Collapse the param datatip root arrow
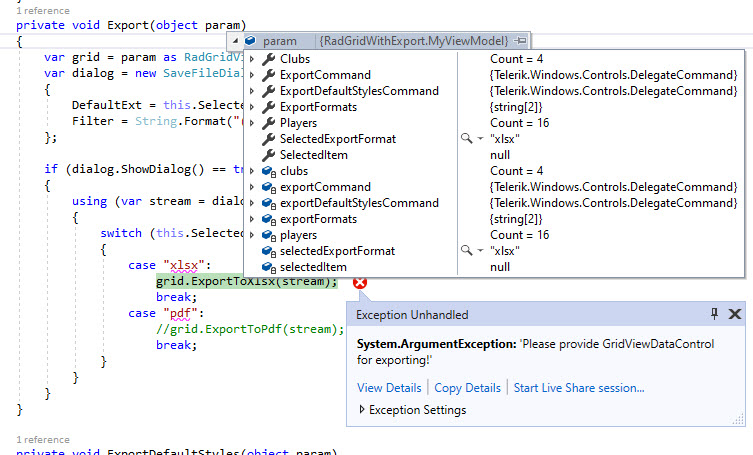The image size is (753, 455). (x=235, y=41)
